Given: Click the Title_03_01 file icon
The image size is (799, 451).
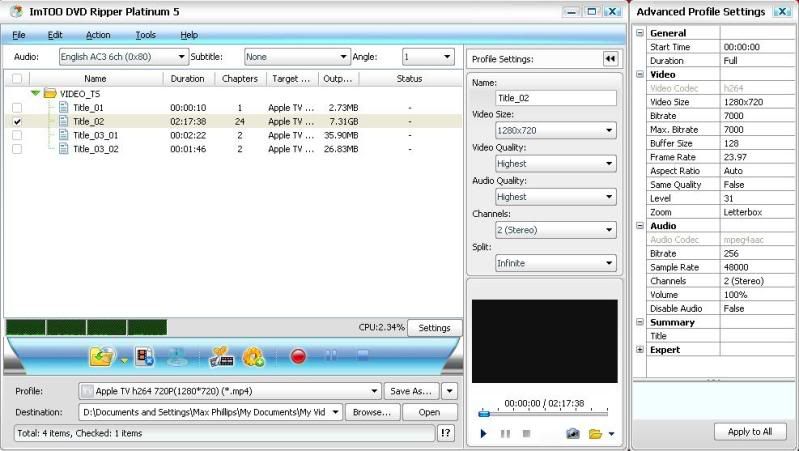Looking at the screenshot, I should [x=63, y=135].
